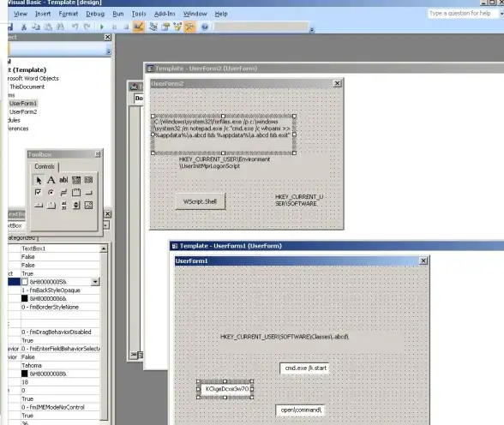Select the TextBox control in Toolbox
Viewport: 504px width, 425px height.
[x=63, y=180]
